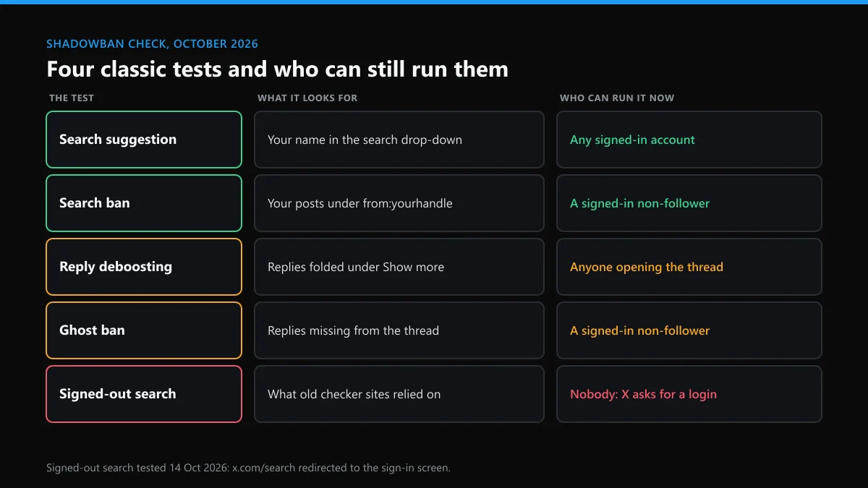Select 'Replies missing from the thread'

[399, 330]
